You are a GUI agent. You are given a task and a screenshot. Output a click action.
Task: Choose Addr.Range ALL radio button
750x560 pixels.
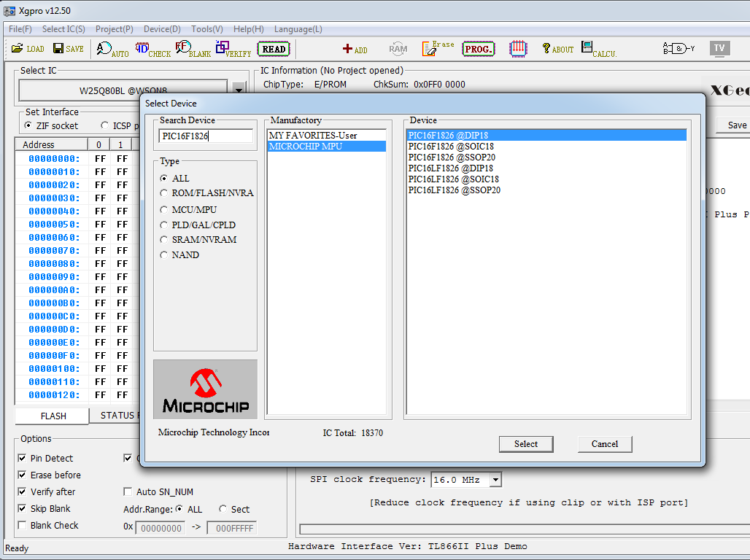179,509
